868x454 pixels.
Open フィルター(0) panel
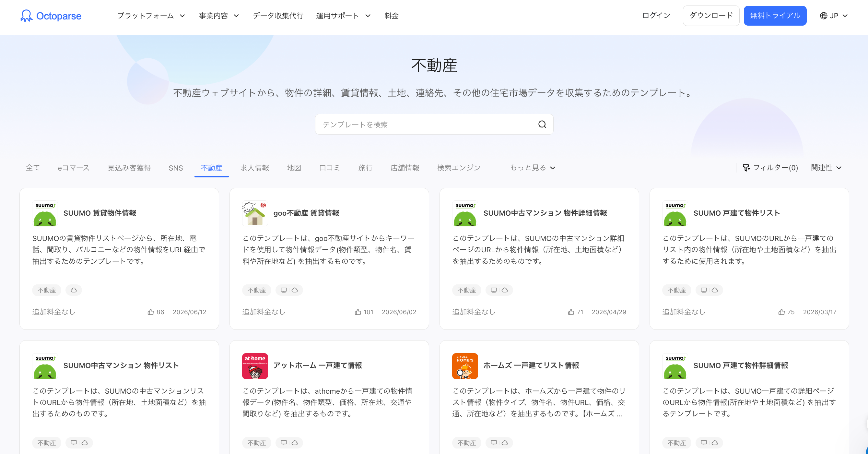click(x=770, y=168)
